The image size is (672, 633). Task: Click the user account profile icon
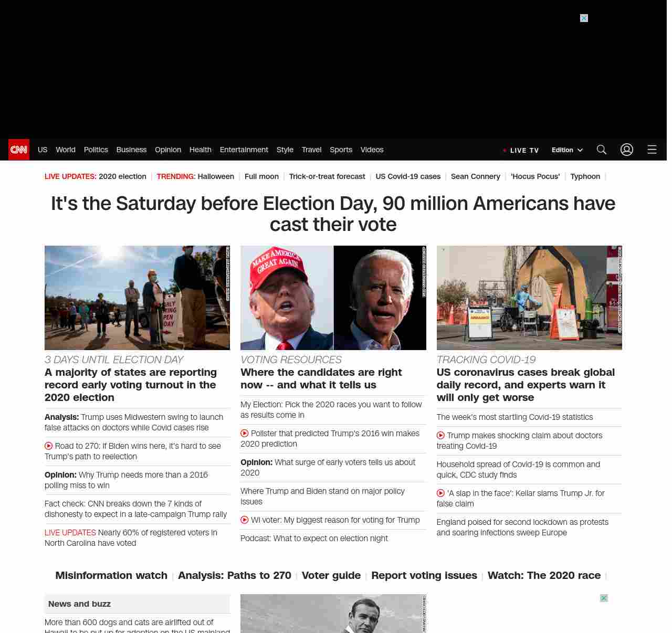tap(626, 150)
